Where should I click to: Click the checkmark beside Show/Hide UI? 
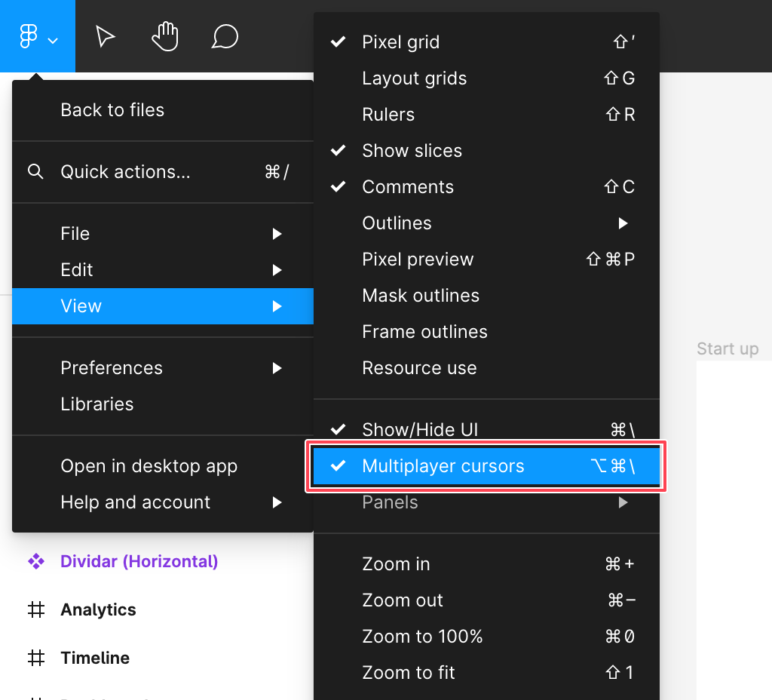(x=339, y=429)
